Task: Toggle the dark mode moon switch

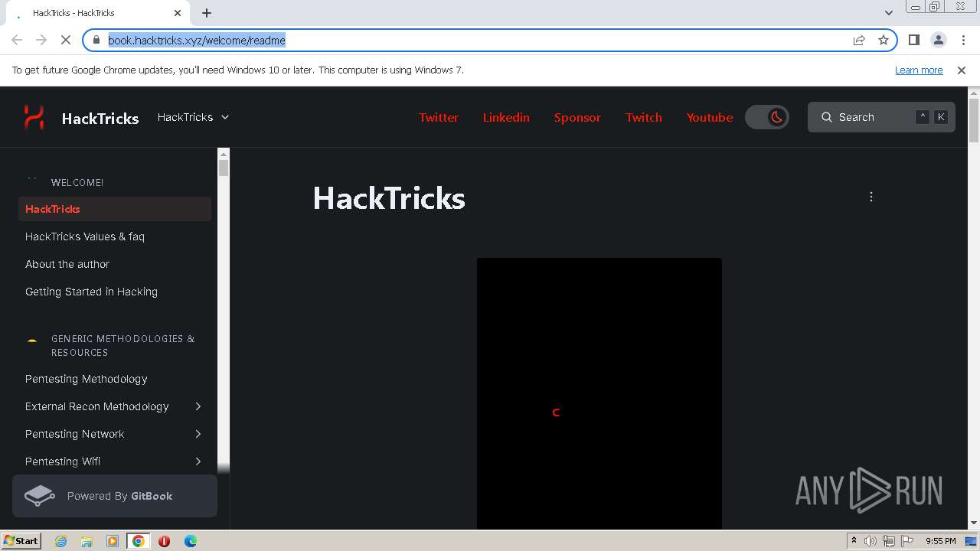Action: pos(767,117)
